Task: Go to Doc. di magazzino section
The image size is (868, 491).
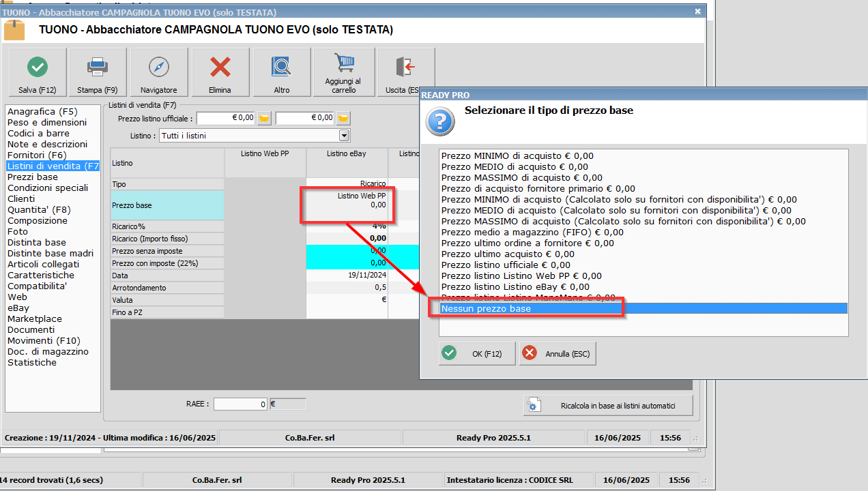Action: pyautogui.click(x=48, y=351)
